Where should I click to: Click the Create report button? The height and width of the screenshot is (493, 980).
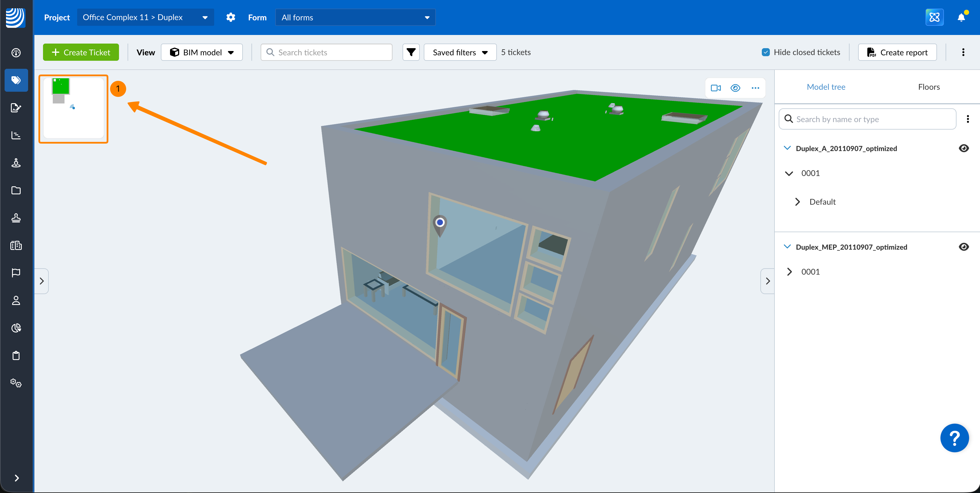897,52
